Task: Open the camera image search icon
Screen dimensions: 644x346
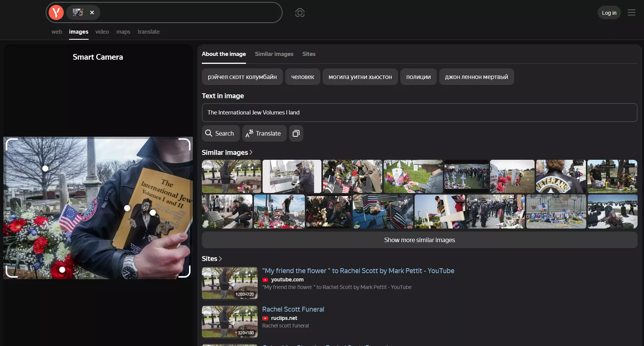Action: pos(300,13)
